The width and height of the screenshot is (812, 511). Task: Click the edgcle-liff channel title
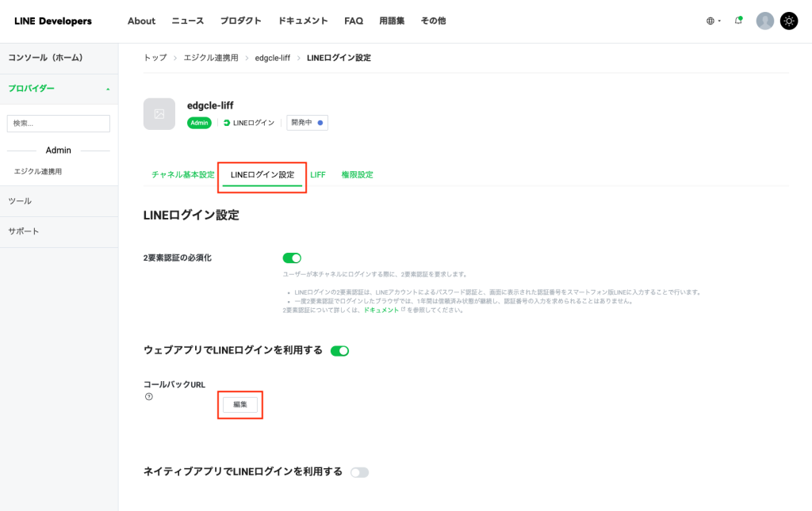(210, 105)
